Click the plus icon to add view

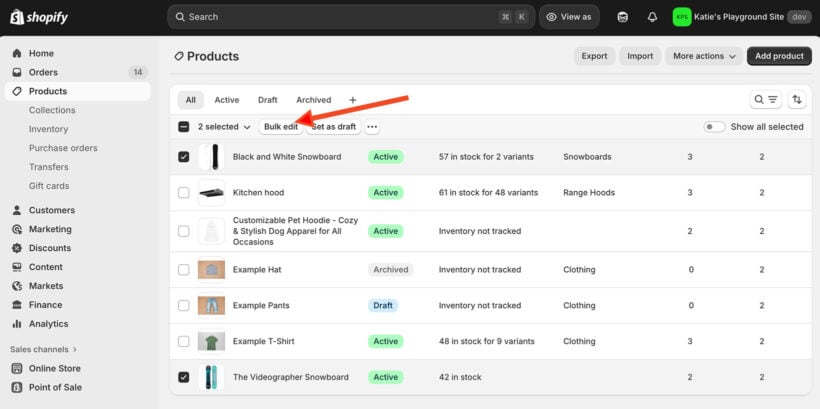352,100
